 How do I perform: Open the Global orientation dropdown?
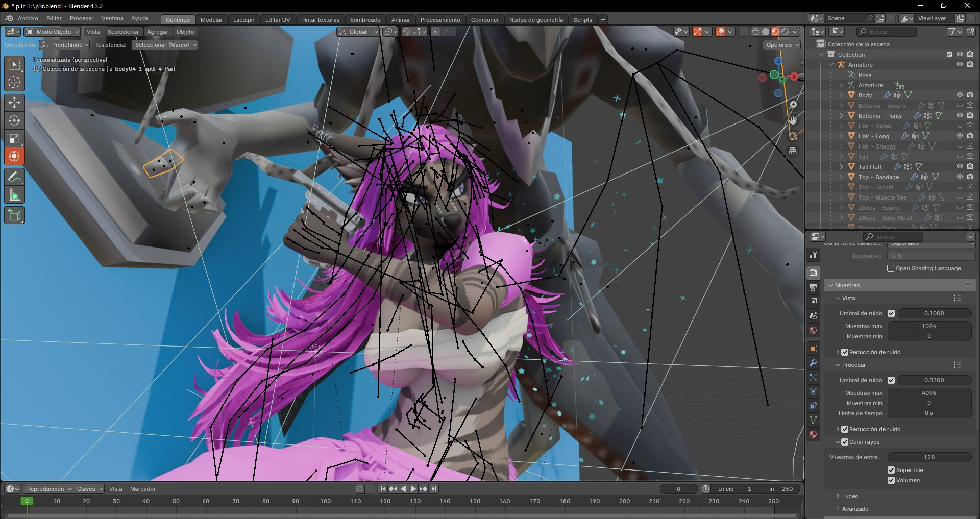[x=358, y=32]
